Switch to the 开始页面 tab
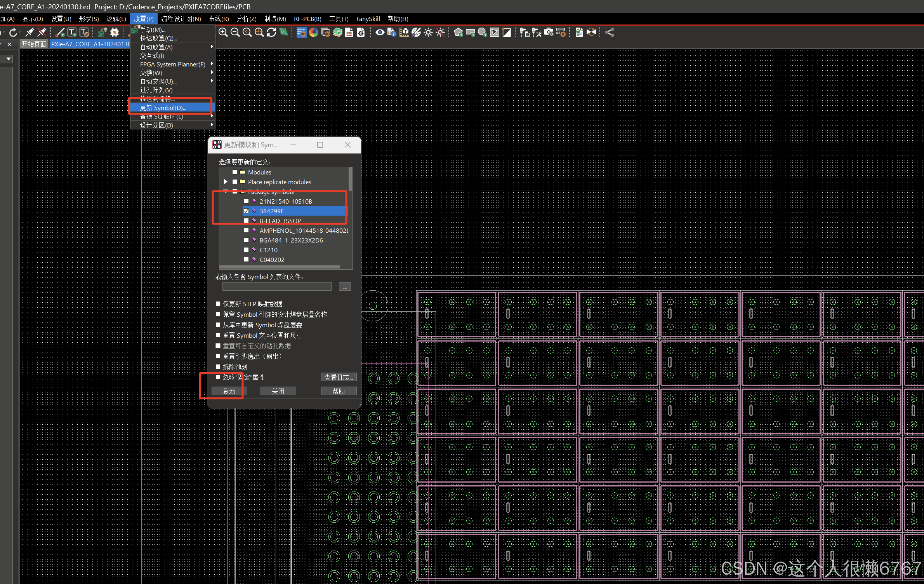 point(34,44)
